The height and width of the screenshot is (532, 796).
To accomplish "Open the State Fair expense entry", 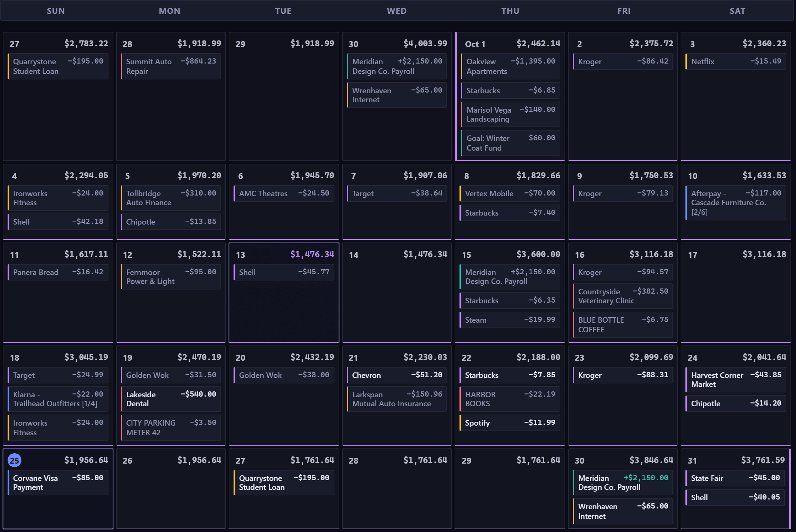I will click(735, 478).
